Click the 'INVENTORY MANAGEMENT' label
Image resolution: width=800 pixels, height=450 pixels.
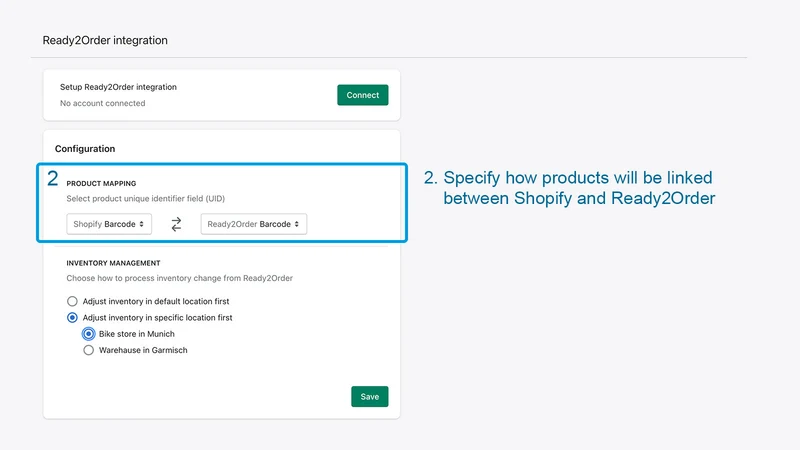(113, 263)
